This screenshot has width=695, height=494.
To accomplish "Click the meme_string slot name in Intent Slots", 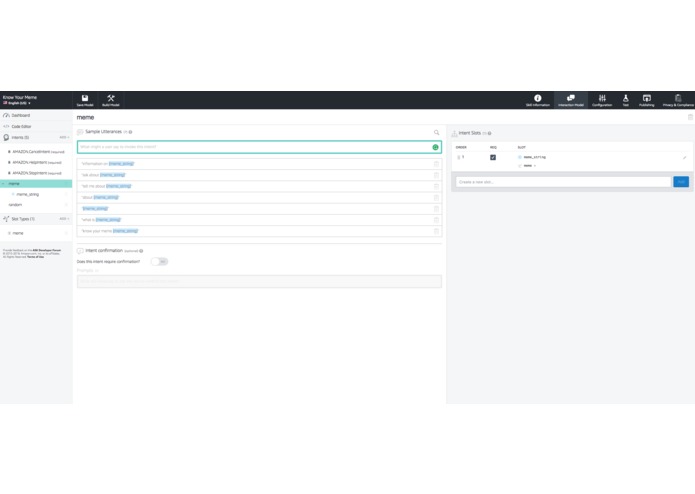I will click(535, 157).
